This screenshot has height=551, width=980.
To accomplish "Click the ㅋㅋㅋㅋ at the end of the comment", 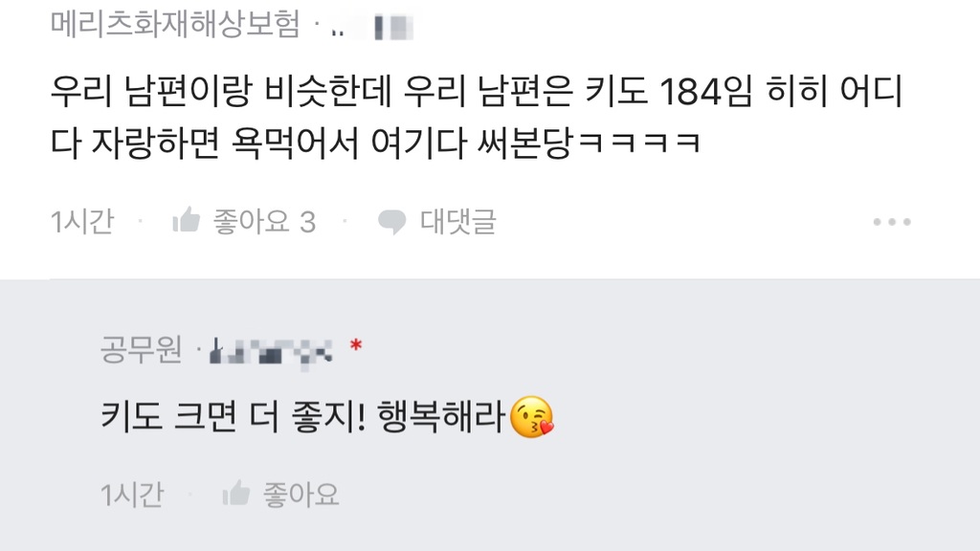I will [638, 143].
